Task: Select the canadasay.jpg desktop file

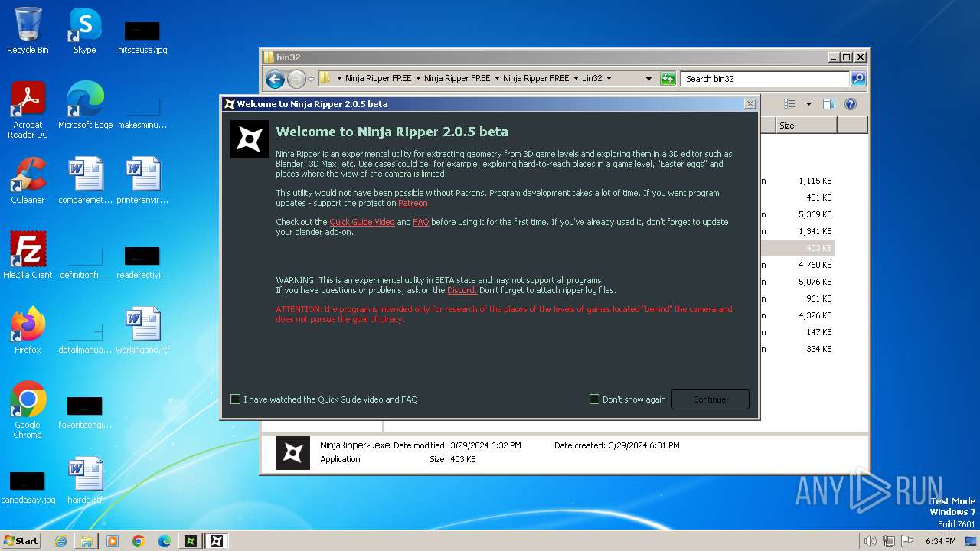Action: (28, 487)
